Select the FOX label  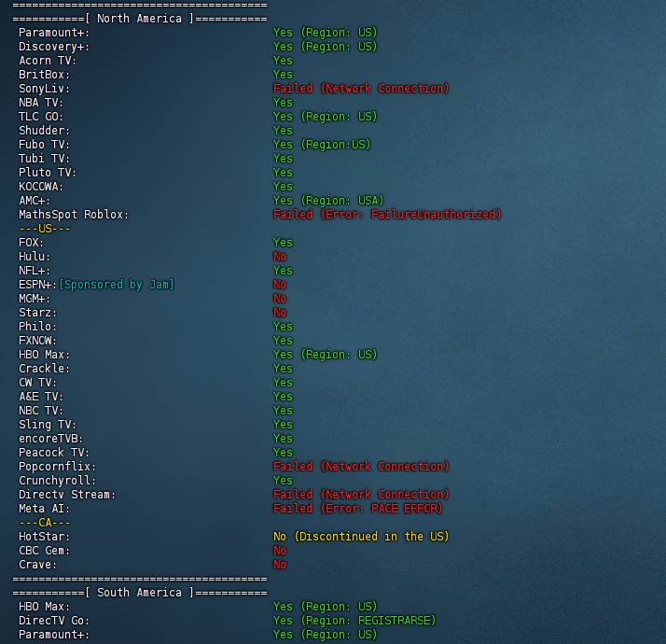coord(31,243)
